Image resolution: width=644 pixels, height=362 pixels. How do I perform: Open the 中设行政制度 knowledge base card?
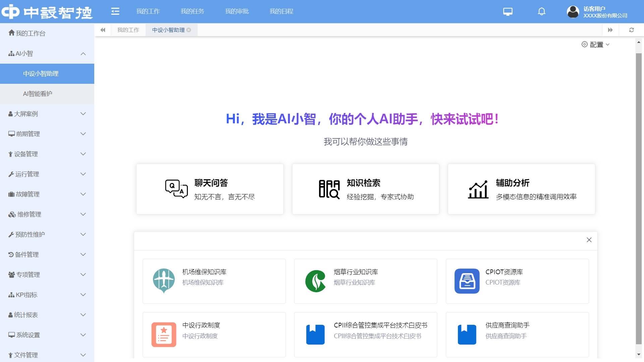[214, 334]
